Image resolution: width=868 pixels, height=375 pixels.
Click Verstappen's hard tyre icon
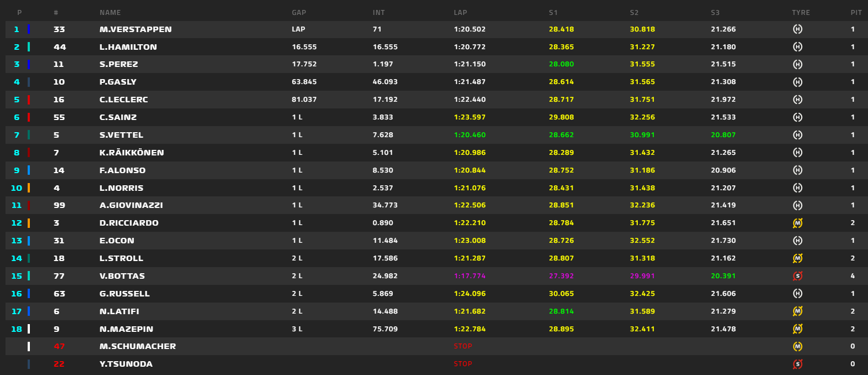(797, 29)
